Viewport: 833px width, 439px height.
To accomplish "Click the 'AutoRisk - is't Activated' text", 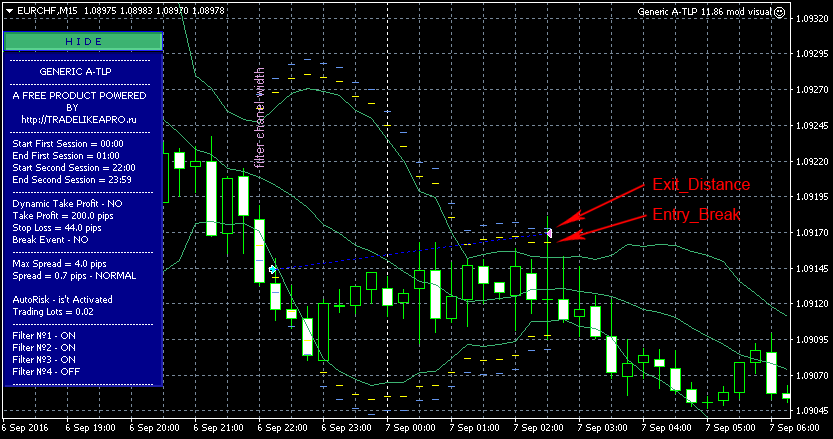I will tap(63, 300).
